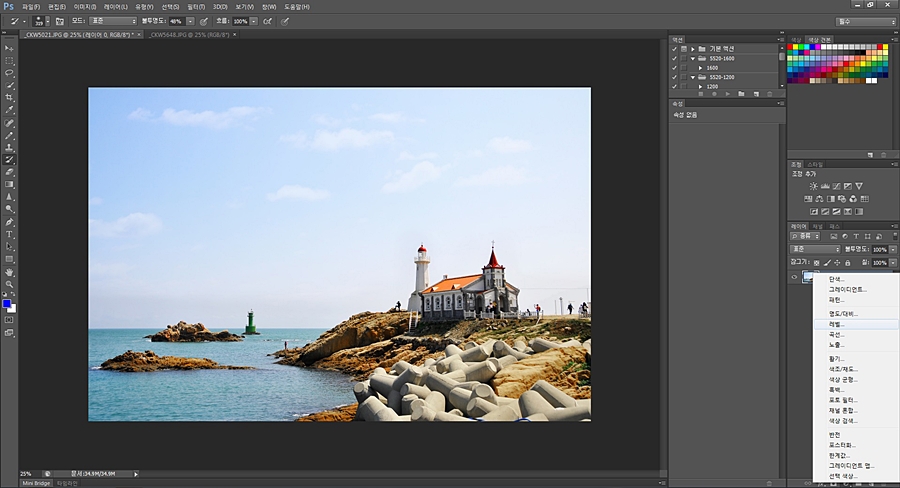Toggle layer visibility eye icon
The width and height of the screenshot is (900, 488).
[x=795, y=277]
